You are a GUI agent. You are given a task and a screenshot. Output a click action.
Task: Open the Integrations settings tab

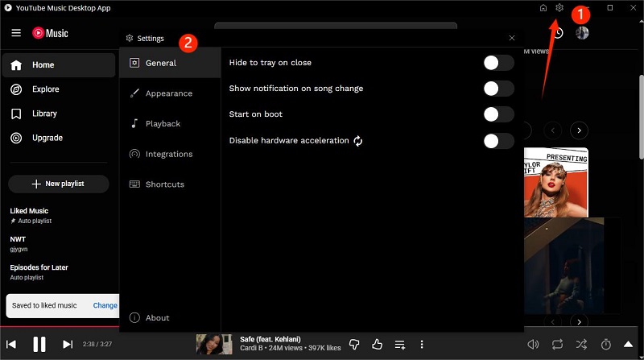(170, 154)
